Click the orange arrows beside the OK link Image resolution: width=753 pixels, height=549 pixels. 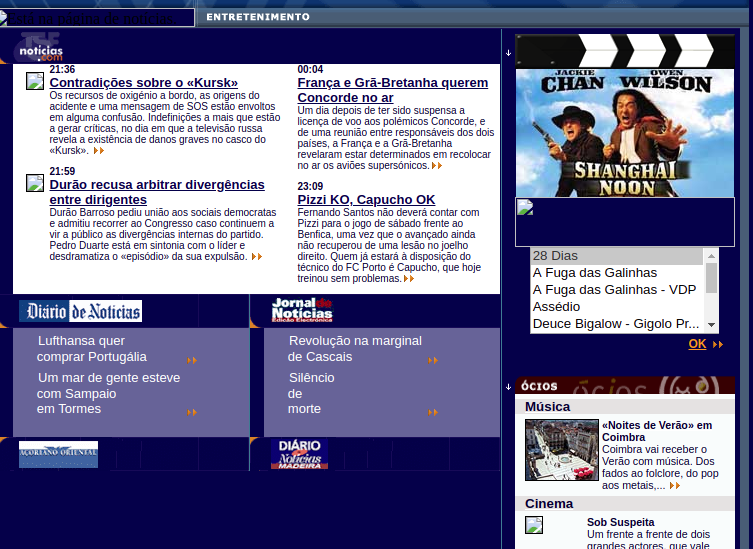click(718, 344)
